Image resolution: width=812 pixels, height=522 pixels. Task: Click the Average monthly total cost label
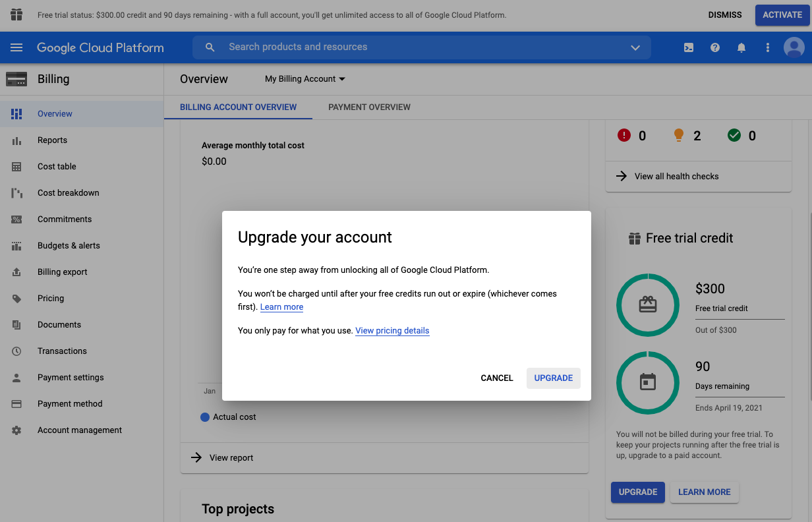[253, 146]
